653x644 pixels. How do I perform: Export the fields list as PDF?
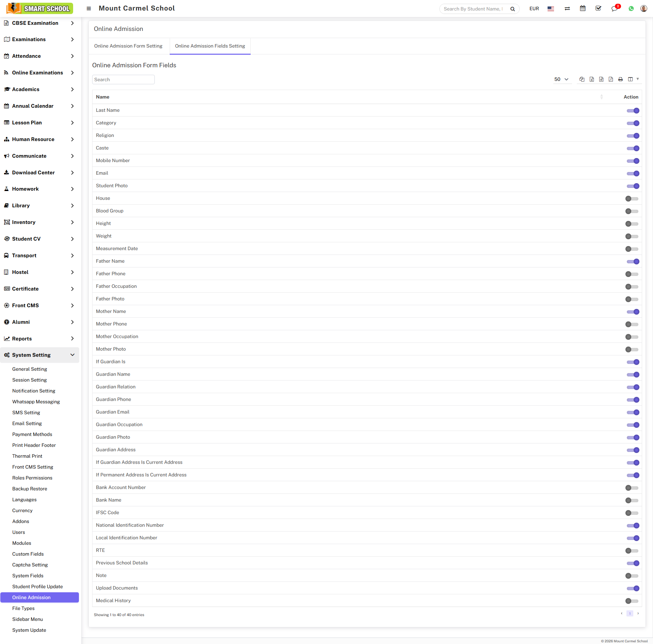(x=611, y=79)
